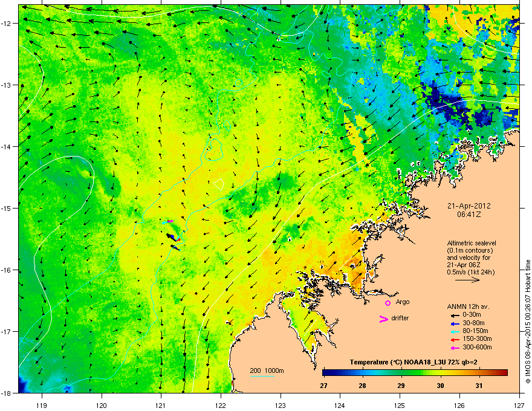The height and width of the screenshot is (411, 532).
Task: Click colorbar label 28
Action: click(362, 386)
